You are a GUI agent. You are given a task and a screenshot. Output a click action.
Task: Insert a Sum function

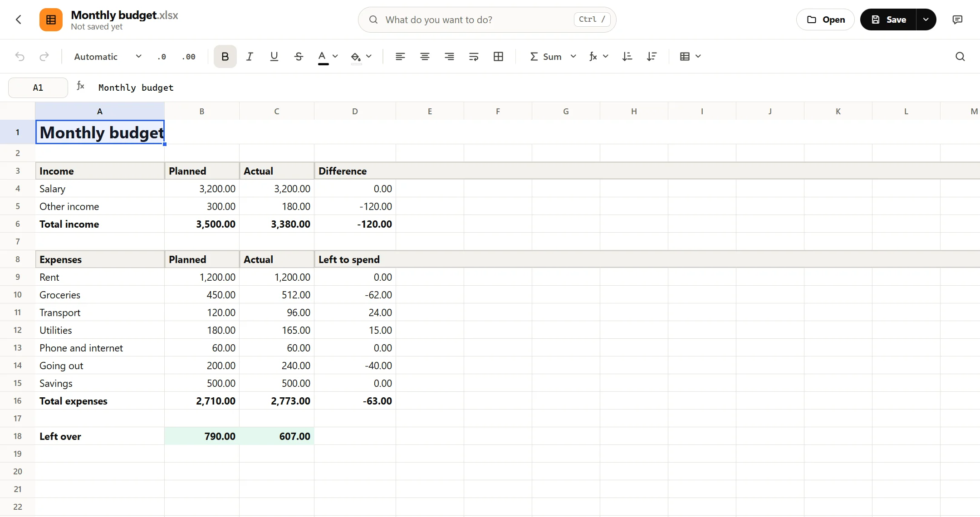(x=546, y=57)
